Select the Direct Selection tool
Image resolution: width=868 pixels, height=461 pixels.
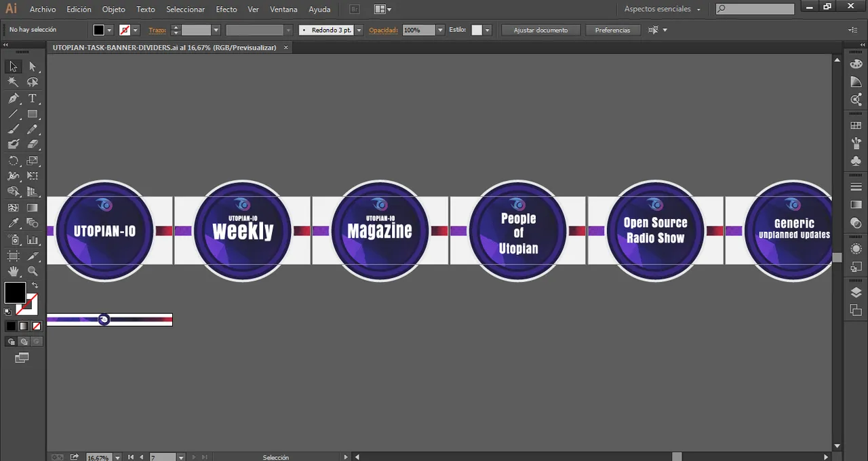(32, 66)
